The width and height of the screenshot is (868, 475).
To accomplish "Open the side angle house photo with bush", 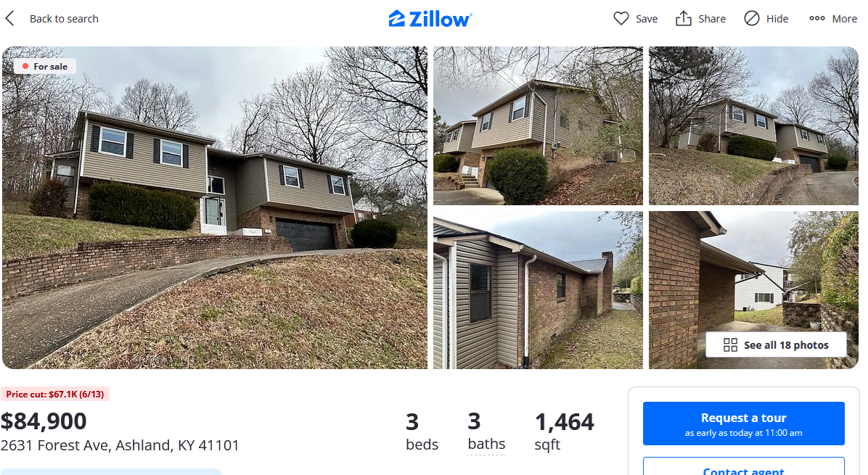I will coord(538,126).
